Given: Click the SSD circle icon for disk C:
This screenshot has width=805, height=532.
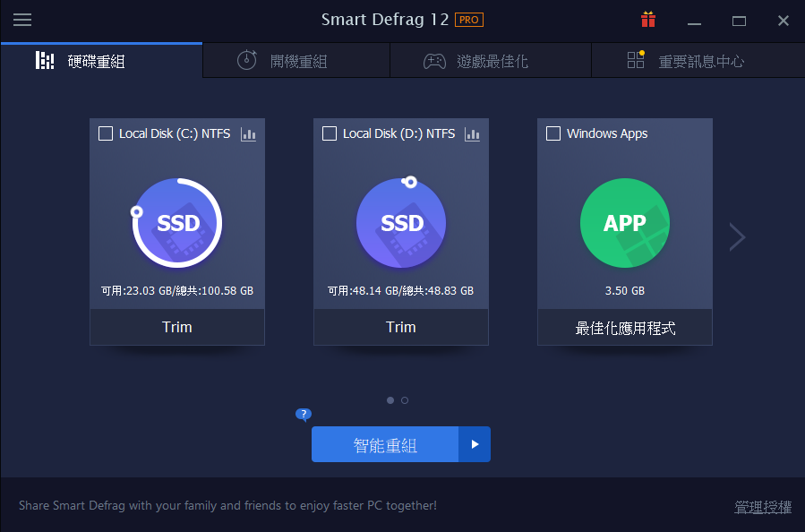Looking at the screenshot, I should point(177,223).
